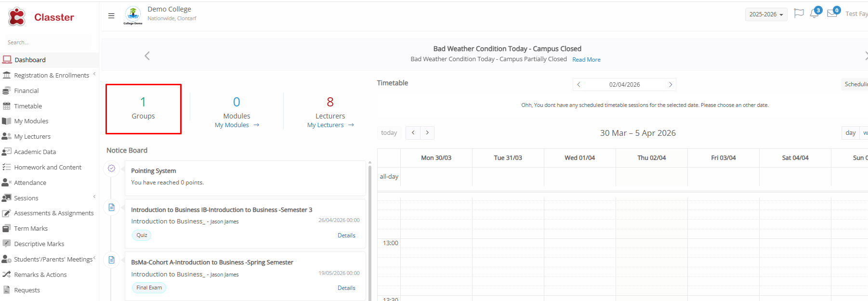Click the flag icon in header
868x301 pixels.
point(799,13)
